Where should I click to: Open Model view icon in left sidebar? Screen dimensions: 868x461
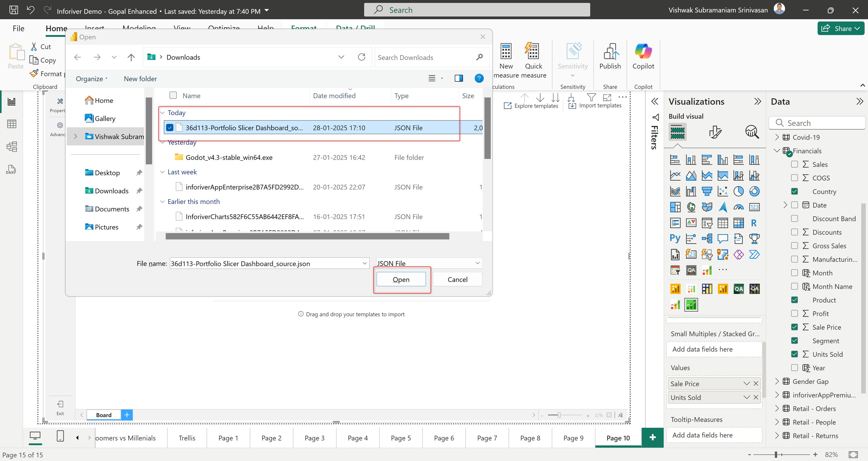(12, 147)
